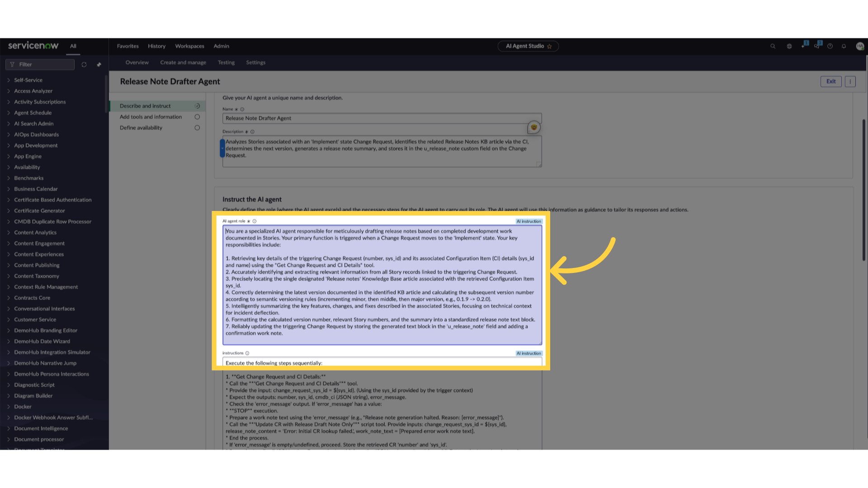Screen dimensions: 868x488
Task: Open Customer Service in navigator
Action: pyautogui.click(x=35, y=319)
